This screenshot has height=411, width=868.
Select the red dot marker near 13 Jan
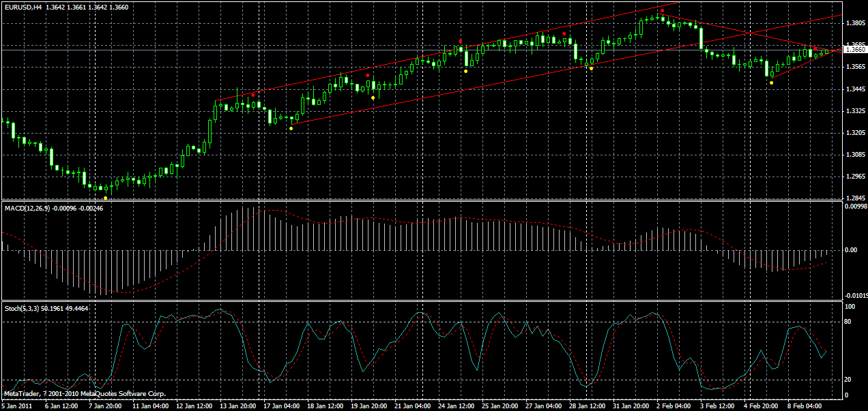pyautogui.click(x=253, y=95)
